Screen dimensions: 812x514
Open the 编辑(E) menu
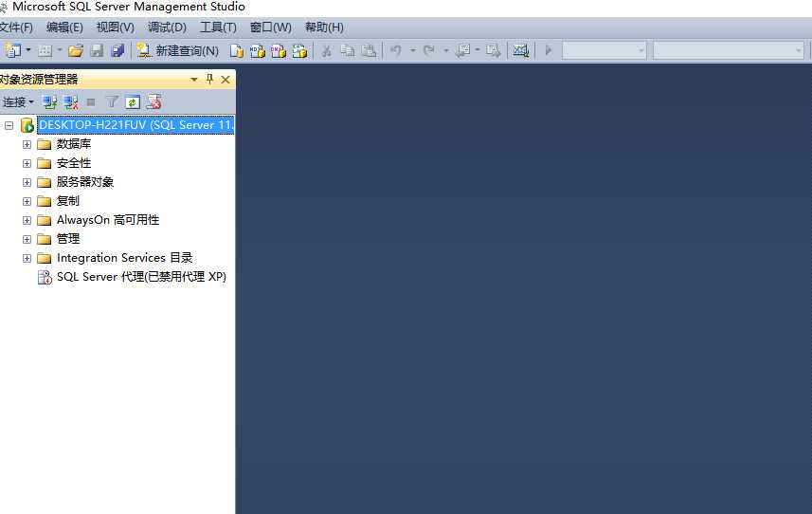64,27
